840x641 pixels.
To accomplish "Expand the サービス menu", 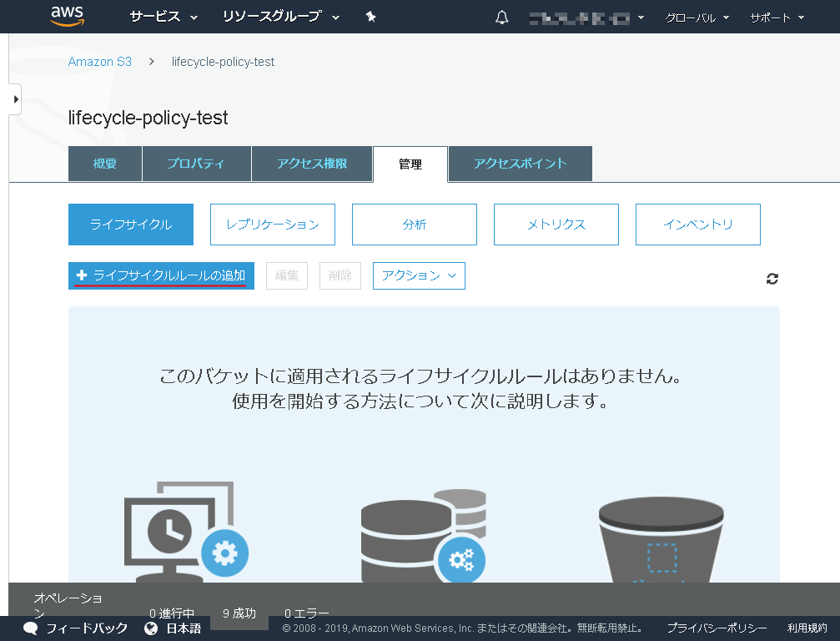I will [164, 18].
